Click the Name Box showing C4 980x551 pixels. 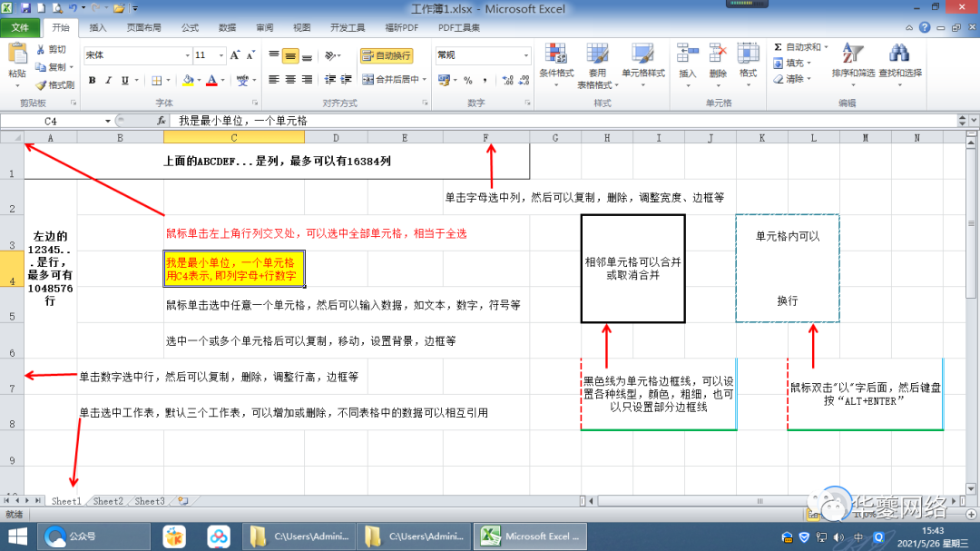pos(51,121)
